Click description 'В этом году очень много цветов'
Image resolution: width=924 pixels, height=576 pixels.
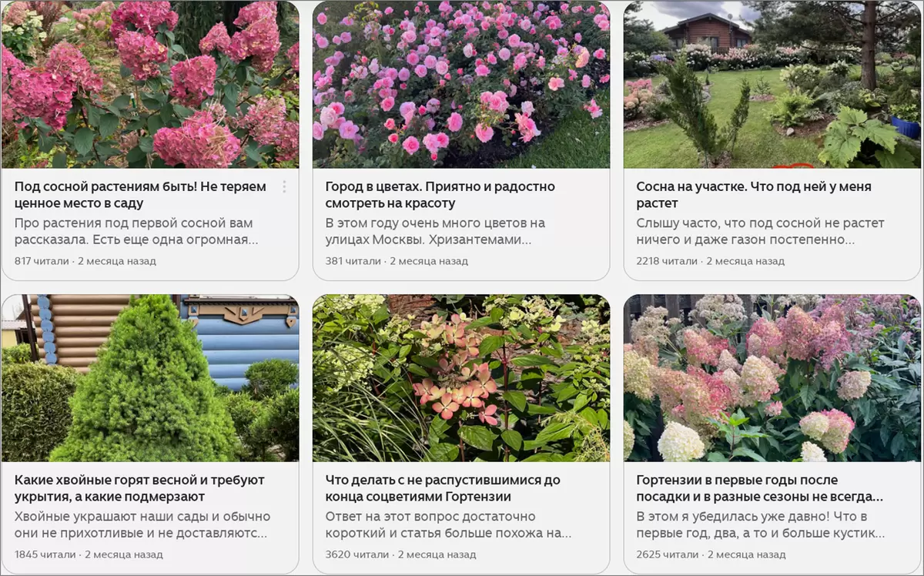[435, 232]
